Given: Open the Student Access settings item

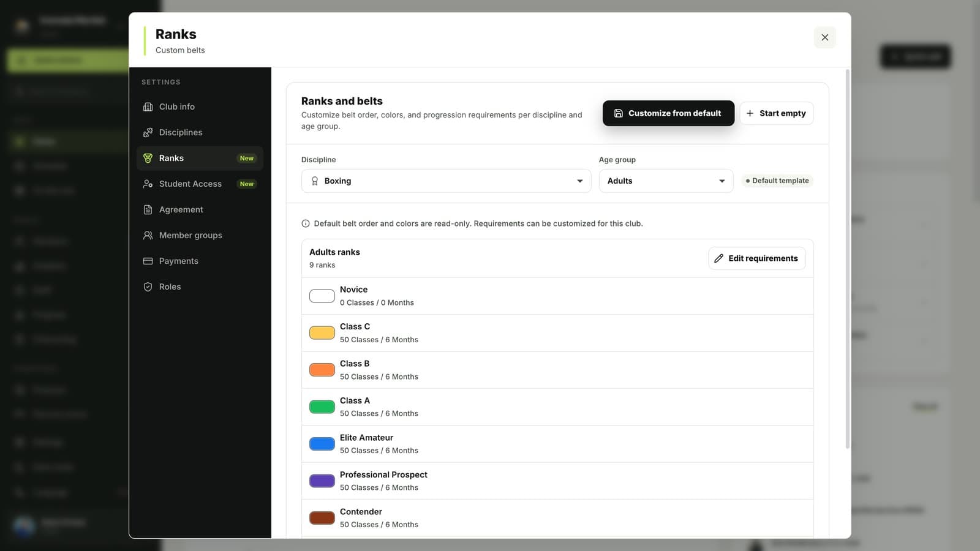Looking at the screenshot, I should 200,184.
